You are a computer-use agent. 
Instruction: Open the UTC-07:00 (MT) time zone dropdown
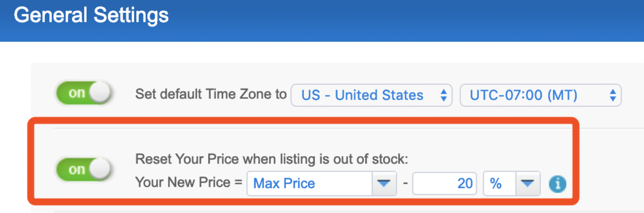click(x=540, y=95)
